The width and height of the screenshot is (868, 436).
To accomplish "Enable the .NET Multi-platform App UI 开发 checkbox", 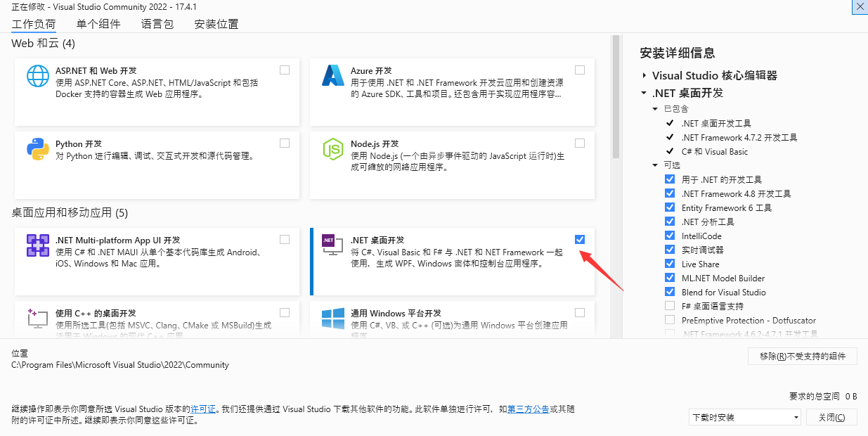I will click(285, 239).
